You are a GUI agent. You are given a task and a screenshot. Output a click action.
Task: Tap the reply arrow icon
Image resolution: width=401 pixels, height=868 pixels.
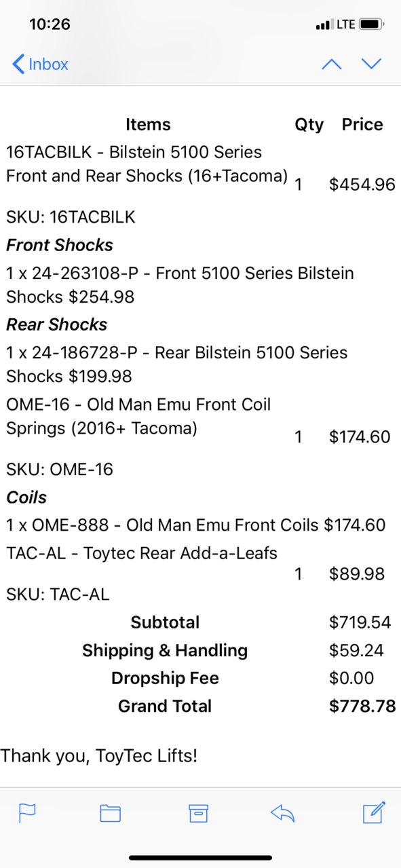point(282,813)
